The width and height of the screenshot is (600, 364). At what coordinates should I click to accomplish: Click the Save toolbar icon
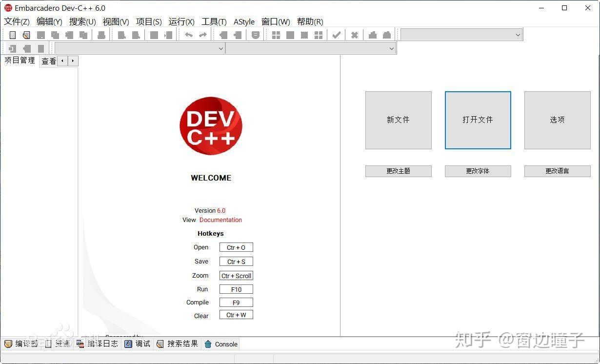point(41,35)
